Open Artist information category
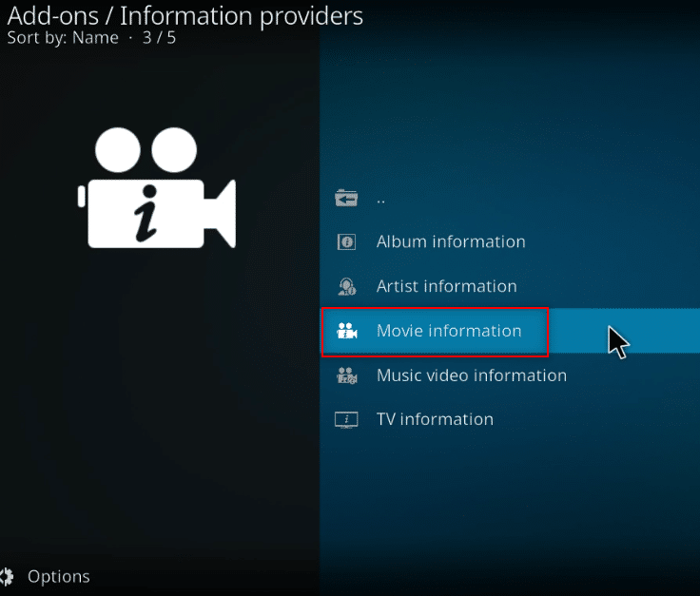700x596 pixels. click(510, 286)
